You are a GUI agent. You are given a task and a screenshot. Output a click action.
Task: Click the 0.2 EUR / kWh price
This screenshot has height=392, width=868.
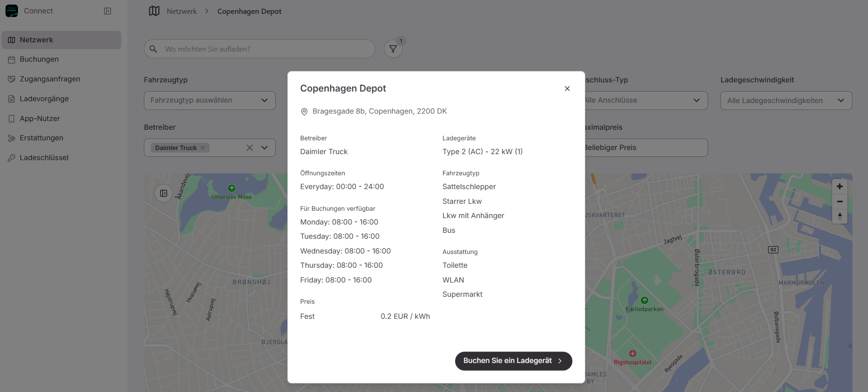(x=405, y=317)
